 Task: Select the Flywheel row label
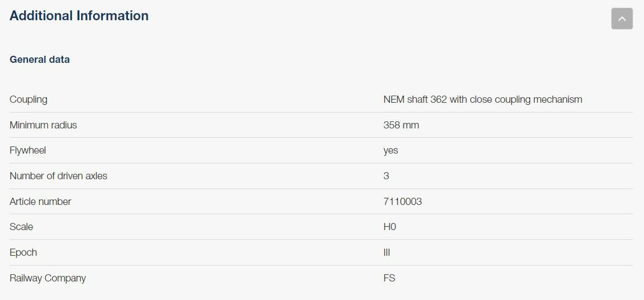click(x=28, y=150)
